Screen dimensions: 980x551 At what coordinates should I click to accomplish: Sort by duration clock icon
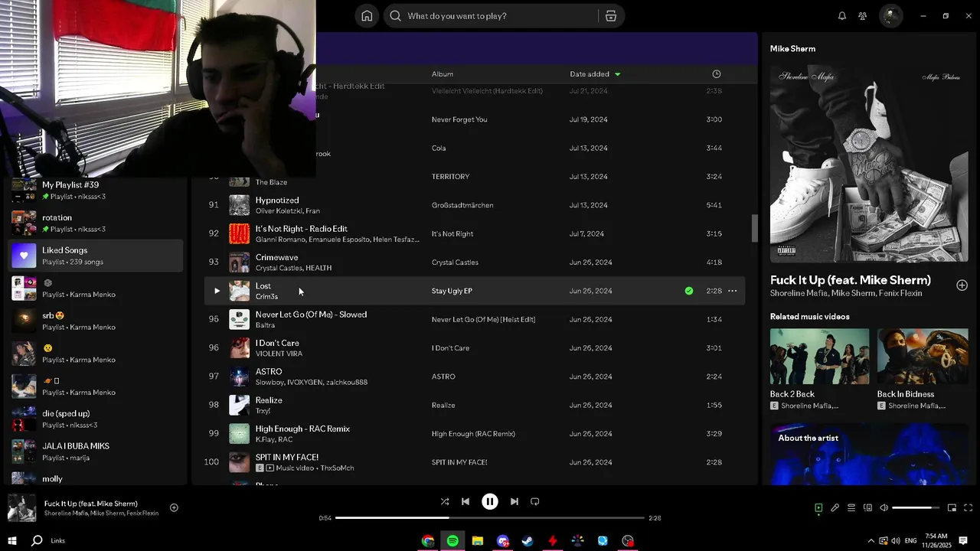(x=717, y=74)
